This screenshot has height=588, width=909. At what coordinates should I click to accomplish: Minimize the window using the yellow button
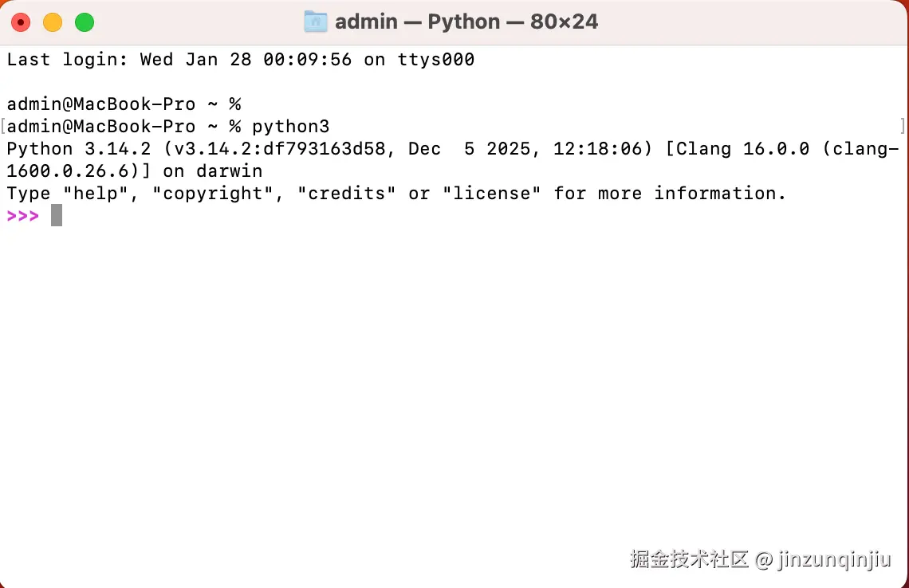[x=53, y=22]
